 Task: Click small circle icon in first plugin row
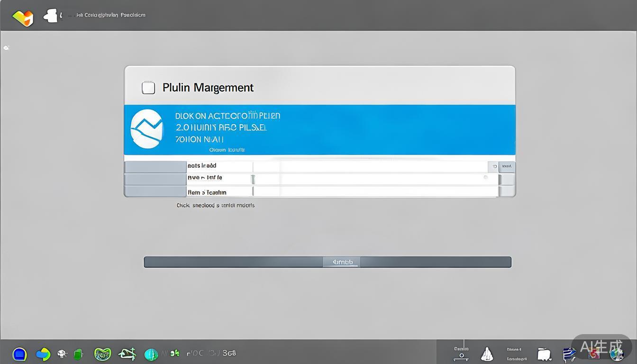click(x=494, y=166)
